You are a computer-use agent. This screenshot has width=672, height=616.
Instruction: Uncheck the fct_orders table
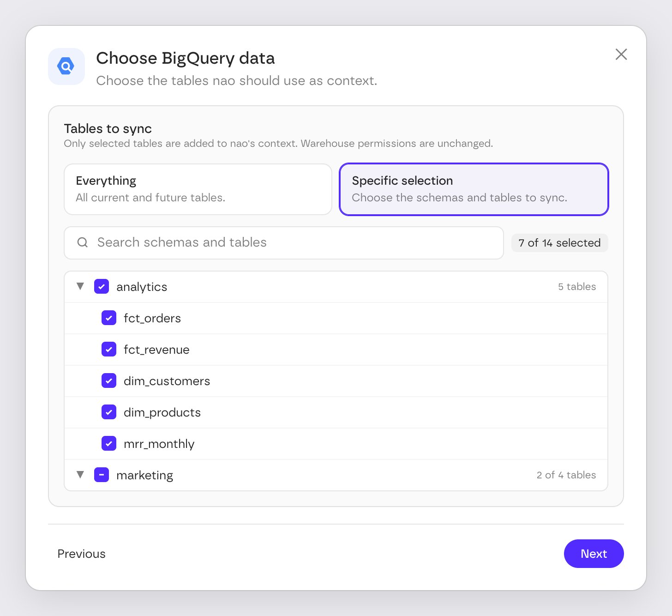109,318
